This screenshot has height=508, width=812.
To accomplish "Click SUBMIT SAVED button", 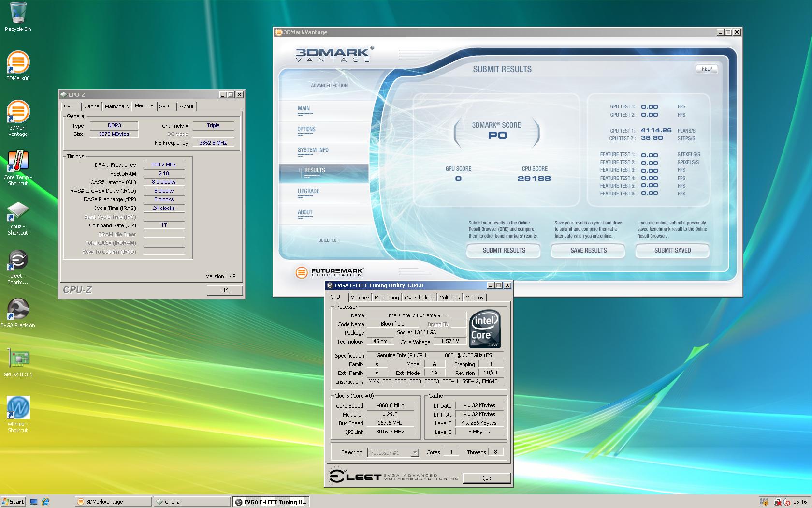I will coord(672,251).
